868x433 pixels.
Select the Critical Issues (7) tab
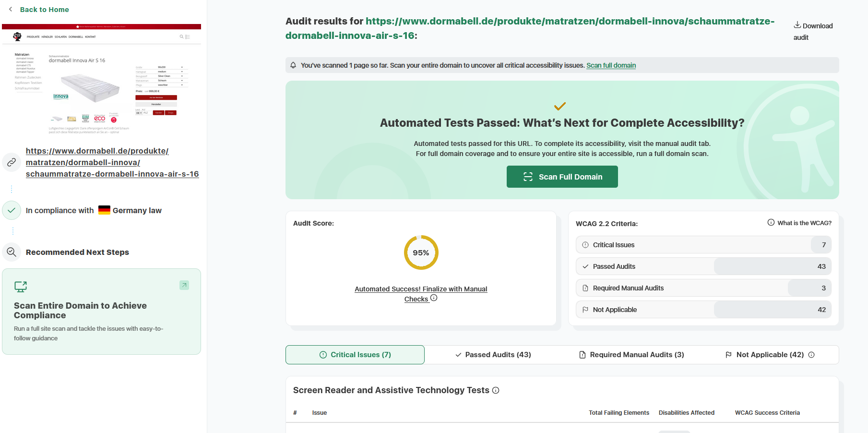[355, 355]
